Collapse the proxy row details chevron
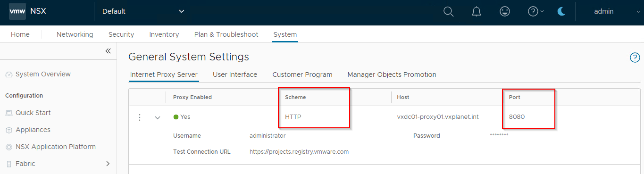Viewport: 644px width, 174px height. (158, 117)
